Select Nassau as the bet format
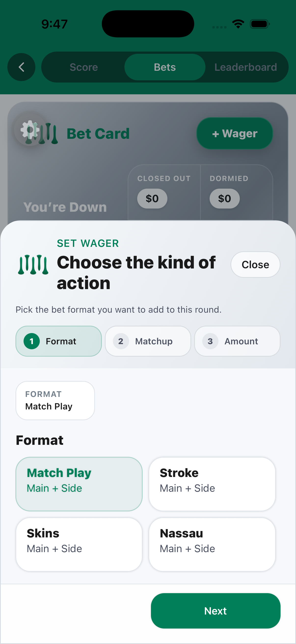The image size is (296, 644). click(x=212, y=545)
